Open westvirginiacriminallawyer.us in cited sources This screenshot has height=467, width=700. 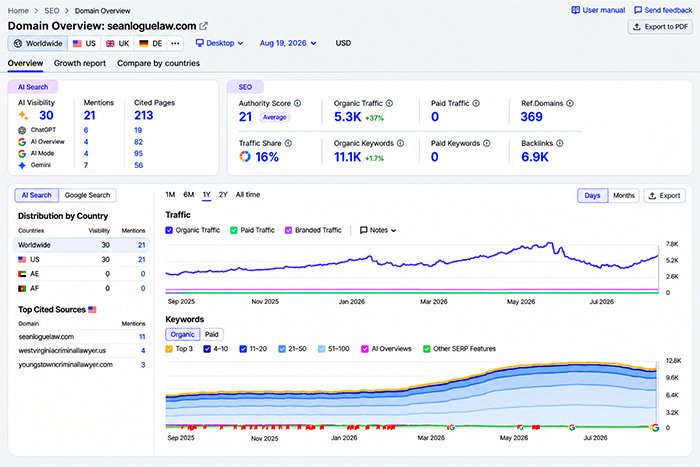[62, 350]
